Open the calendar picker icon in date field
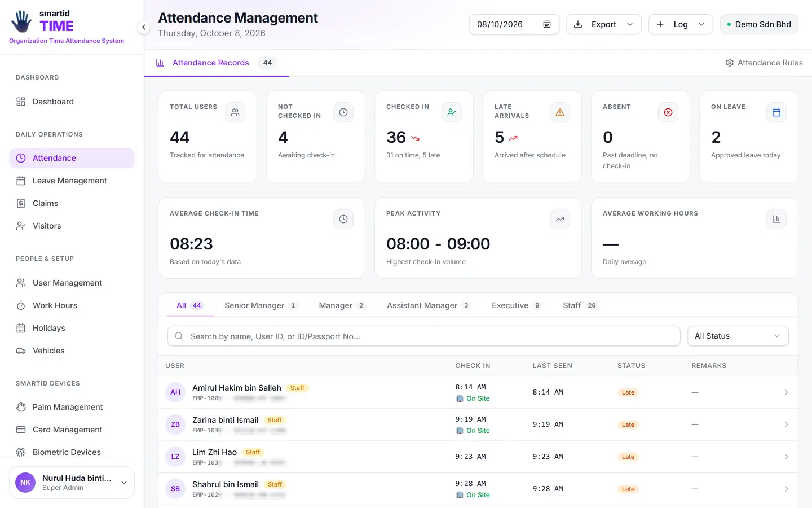The image size is (812, 508). click(x=546, y=24)
